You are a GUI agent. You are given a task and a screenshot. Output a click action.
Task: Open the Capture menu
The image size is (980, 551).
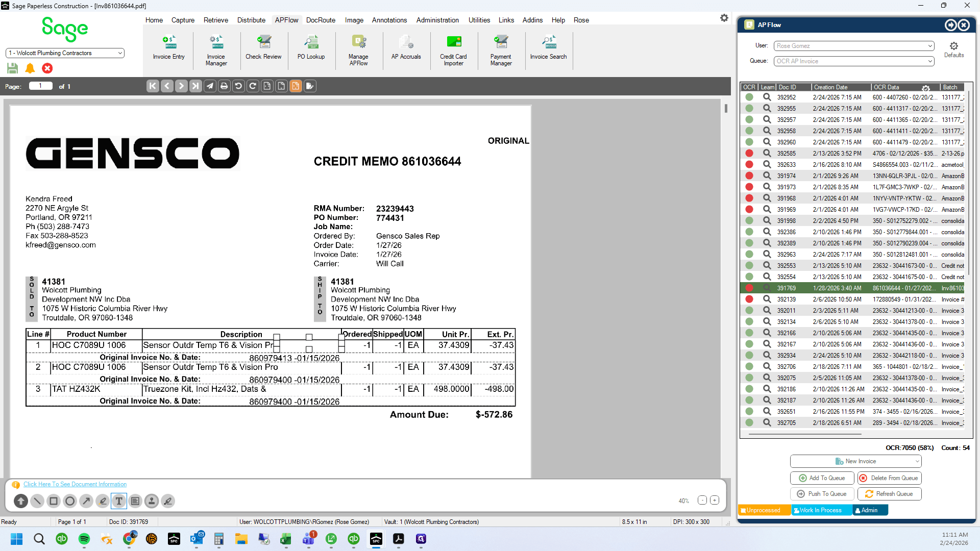click(183, 20)
